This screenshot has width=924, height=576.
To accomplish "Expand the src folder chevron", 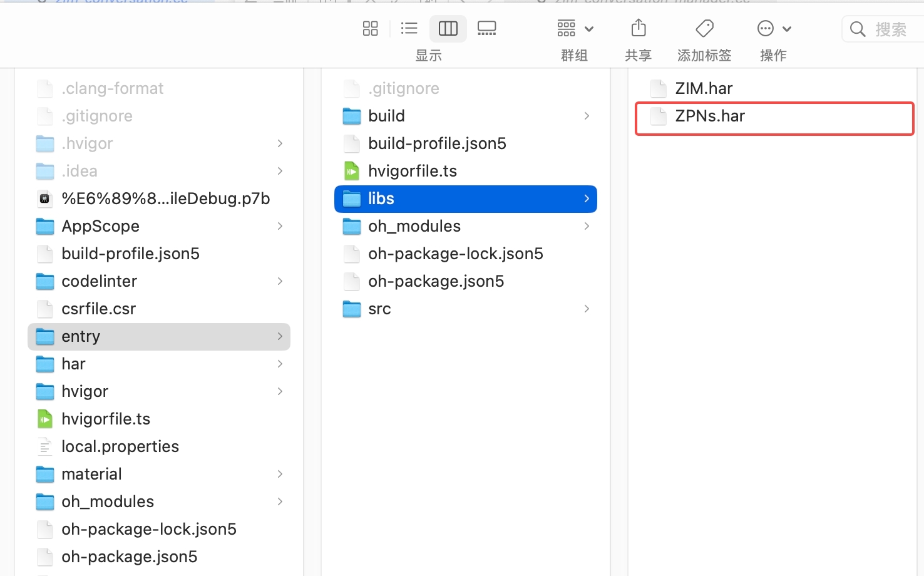I will pos(587,309).
